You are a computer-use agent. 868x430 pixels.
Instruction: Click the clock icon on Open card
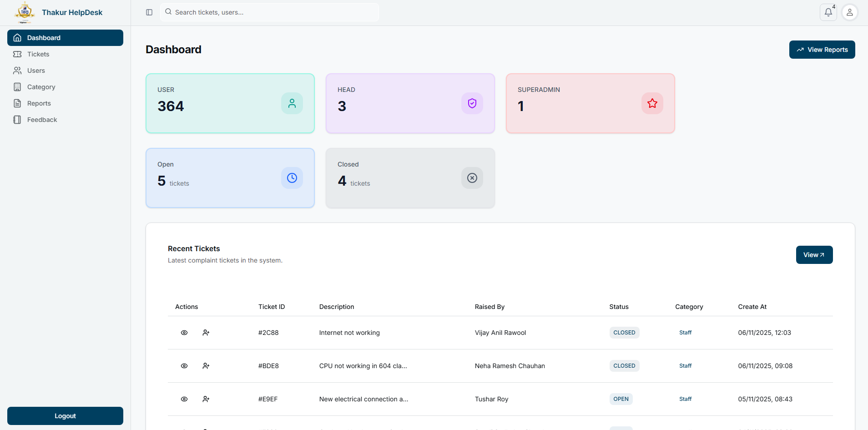tap(292, 178)
